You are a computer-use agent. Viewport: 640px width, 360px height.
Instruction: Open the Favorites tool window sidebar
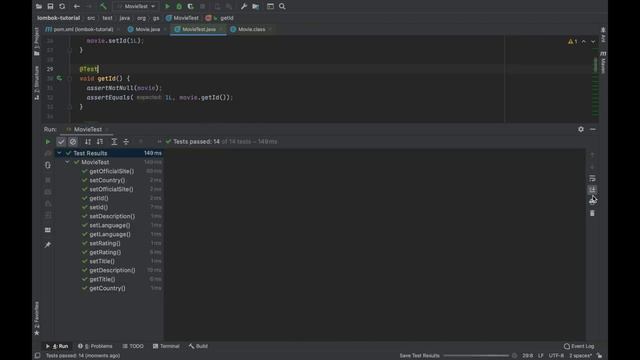(x=37, y=318)
